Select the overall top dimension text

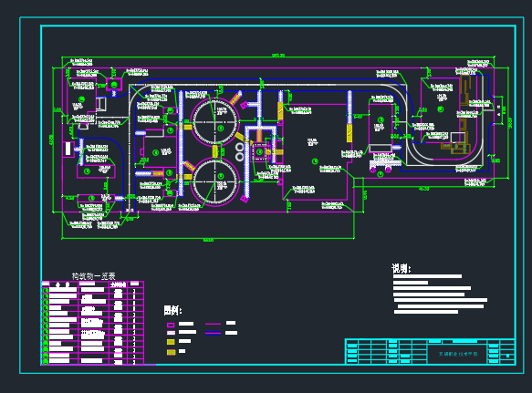click(278, 55)
